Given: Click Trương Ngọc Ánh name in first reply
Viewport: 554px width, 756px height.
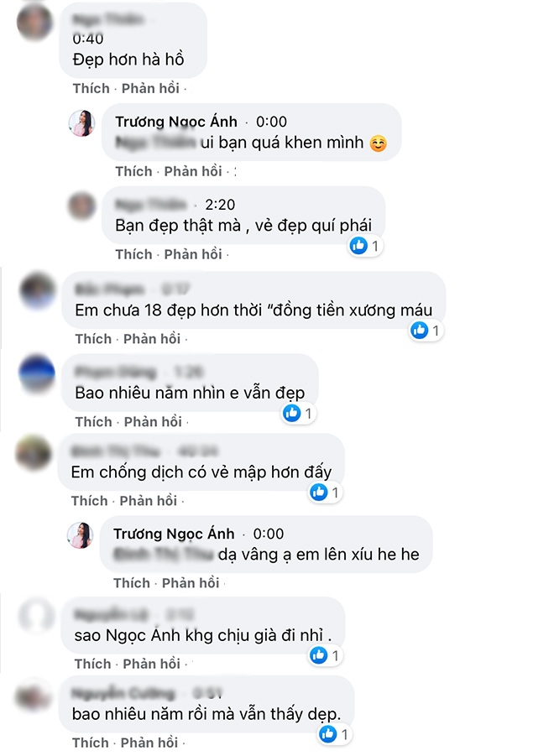Looking at the screenshot, I should 176,122.
